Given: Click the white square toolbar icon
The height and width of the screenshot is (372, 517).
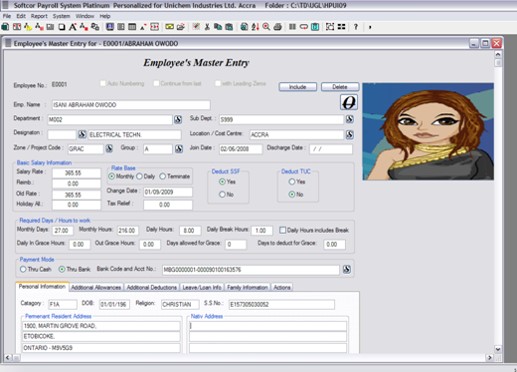Looking at the screenshot, I should (x=62, y=27).
